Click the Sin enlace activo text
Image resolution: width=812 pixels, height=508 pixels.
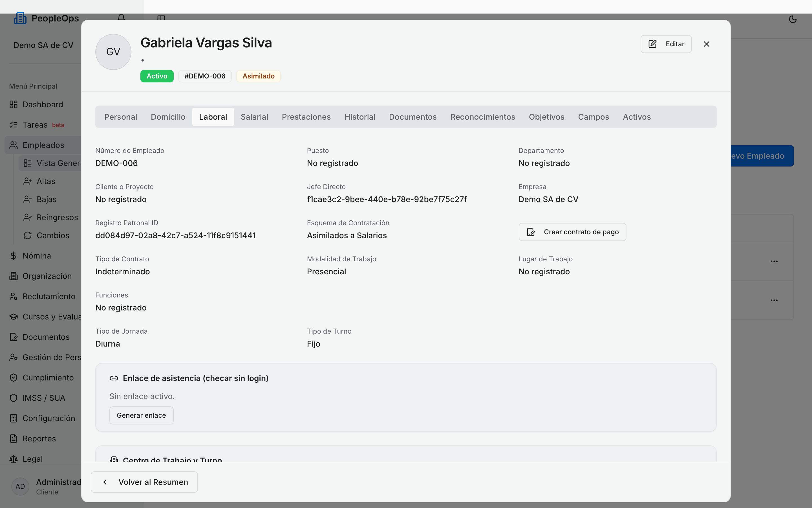(x=142, y=397)
